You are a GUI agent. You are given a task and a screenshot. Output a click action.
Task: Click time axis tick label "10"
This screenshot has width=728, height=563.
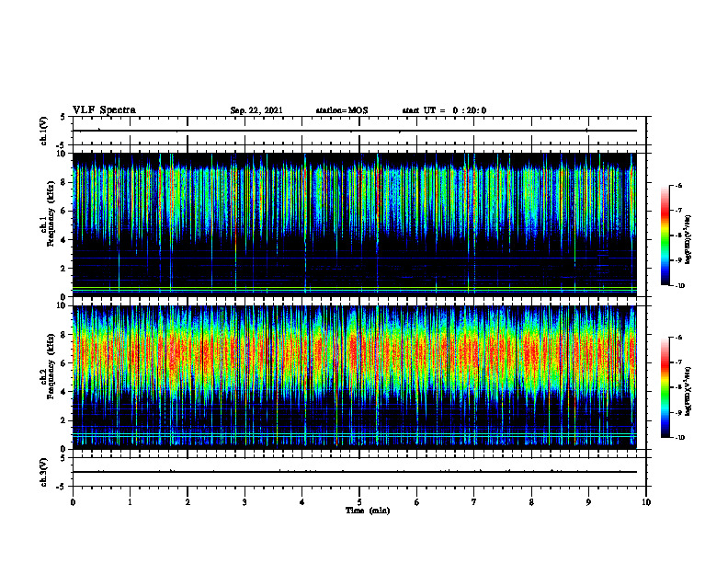646,502
